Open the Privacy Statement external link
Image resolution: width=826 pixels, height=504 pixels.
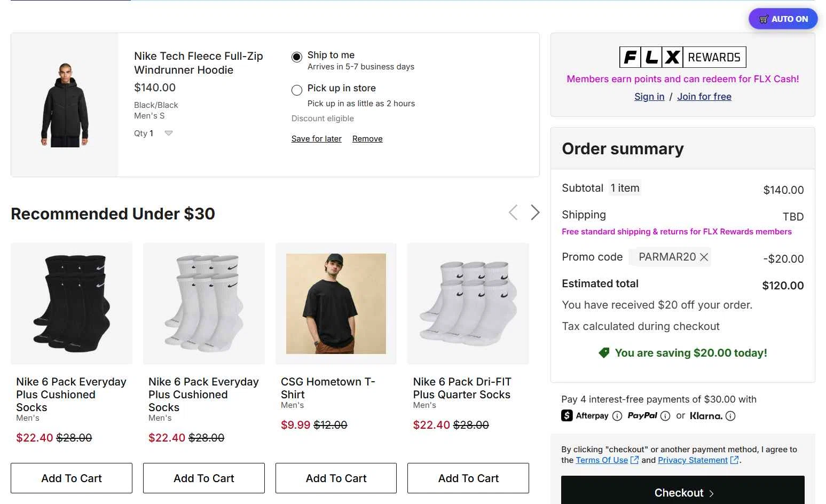pos(693,460)
